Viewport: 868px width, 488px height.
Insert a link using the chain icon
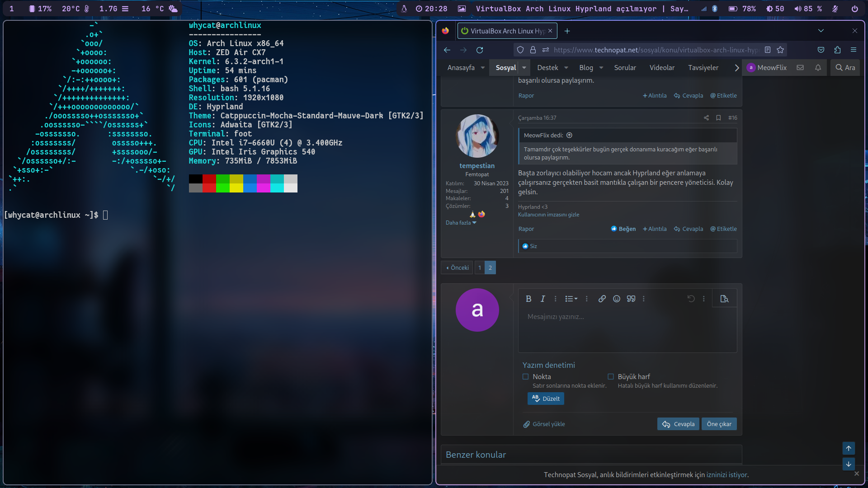click(602, 299)
